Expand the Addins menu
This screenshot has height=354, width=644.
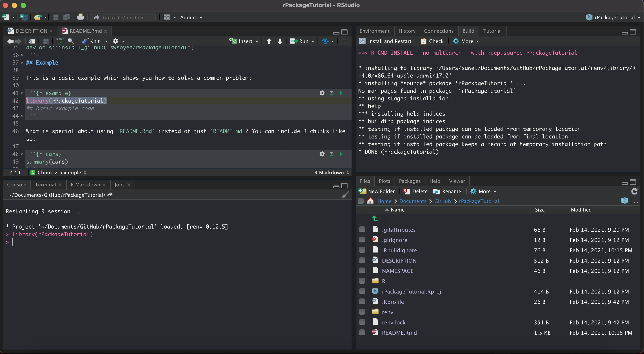[x=191, y=17]
